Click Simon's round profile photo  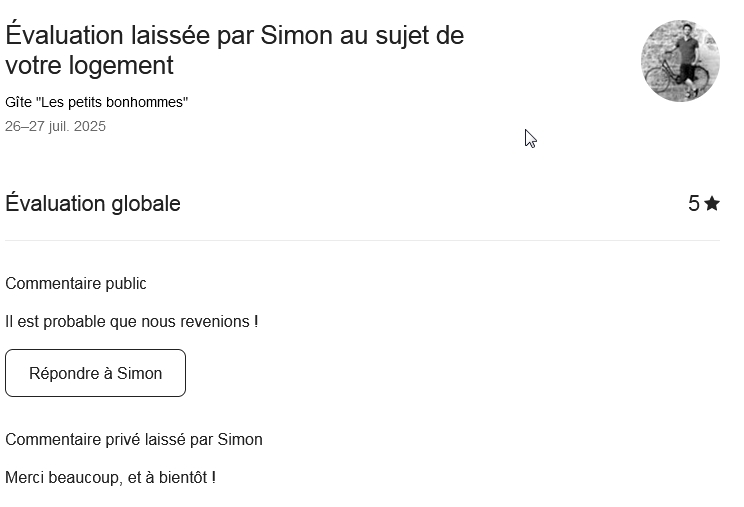click(x=680, y=61)
